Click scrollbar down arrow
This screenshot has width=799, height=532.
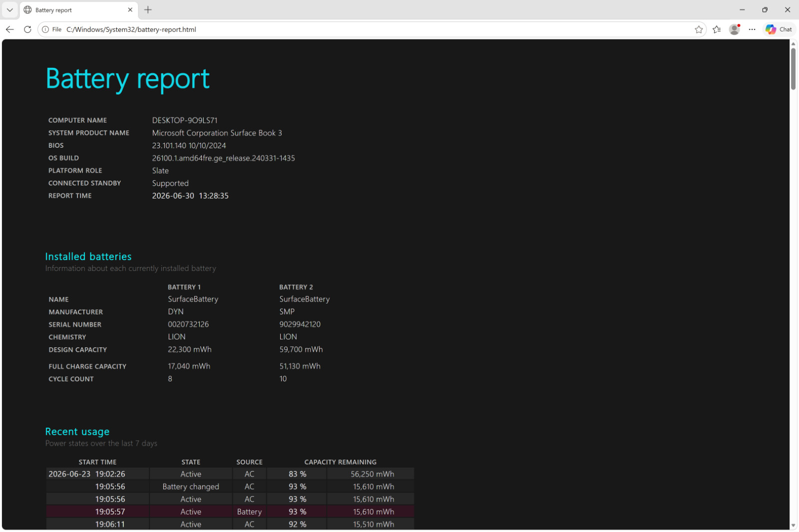[793, 526]
